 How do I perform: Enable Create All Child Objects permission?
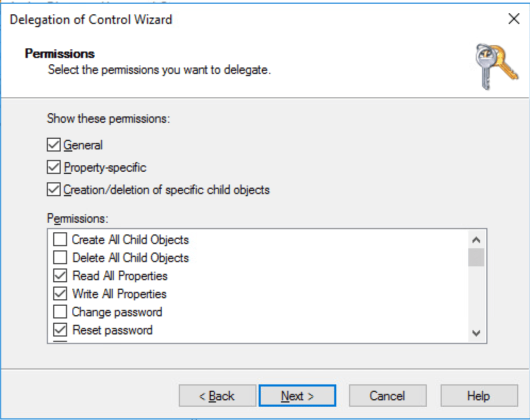pos(61,240)
